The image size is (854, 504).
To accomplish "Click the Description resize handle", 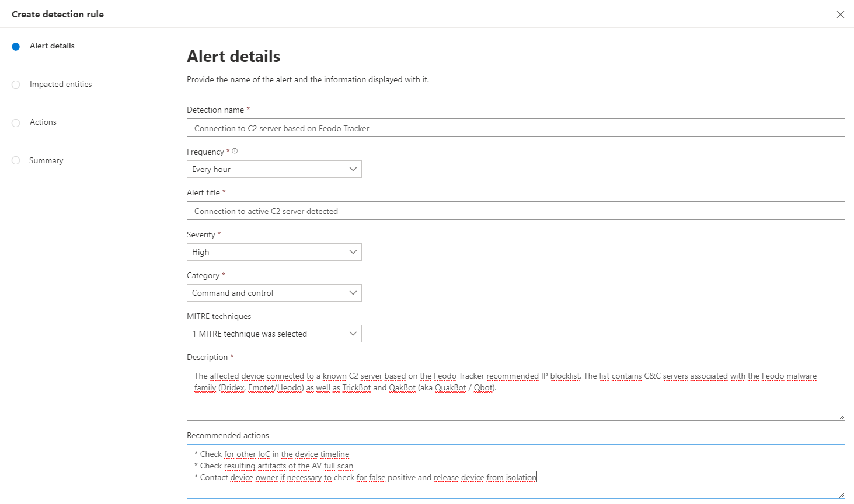I will point(842,416).
